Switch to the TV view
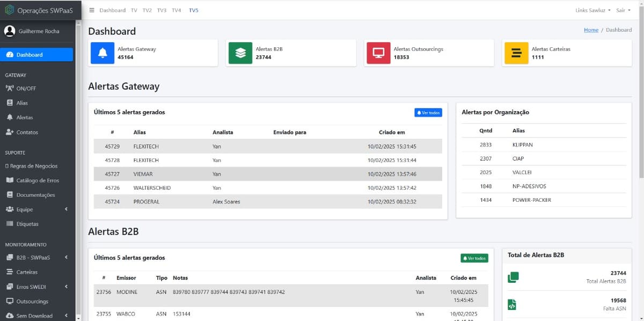644x321 pixels. click(134, 10)
